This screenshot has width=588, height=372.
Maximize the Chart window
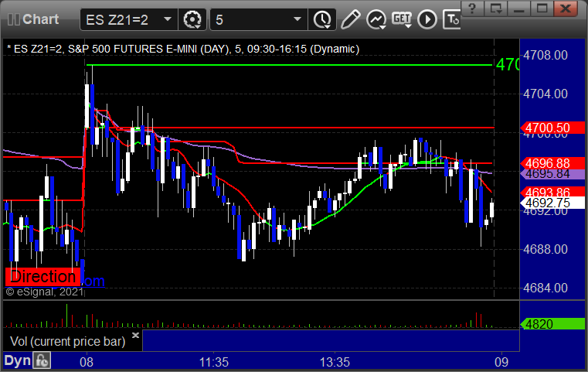click(542, 9)
